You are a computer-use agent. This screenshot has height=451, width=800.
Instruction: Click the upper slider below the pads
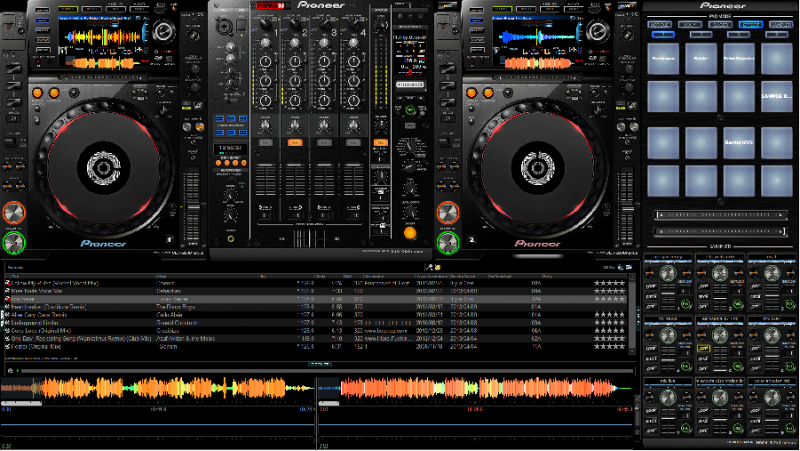pos(720,215)
